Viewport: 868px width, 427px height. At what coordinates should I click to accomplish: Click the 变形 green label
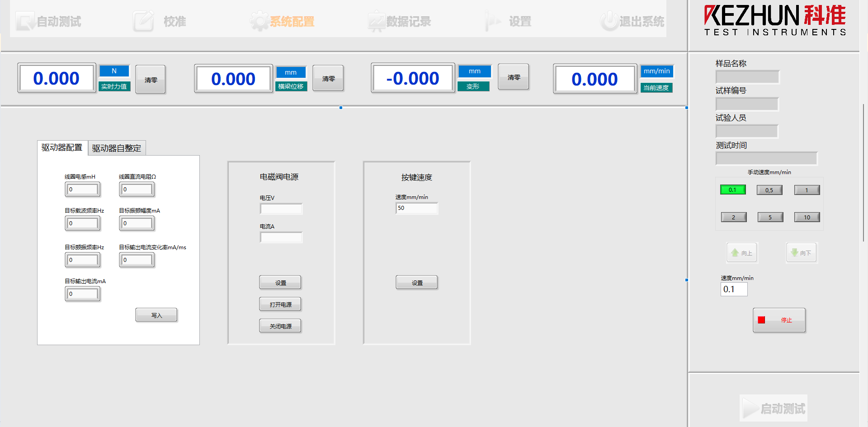pyautogui.click(x=473, y=86)
